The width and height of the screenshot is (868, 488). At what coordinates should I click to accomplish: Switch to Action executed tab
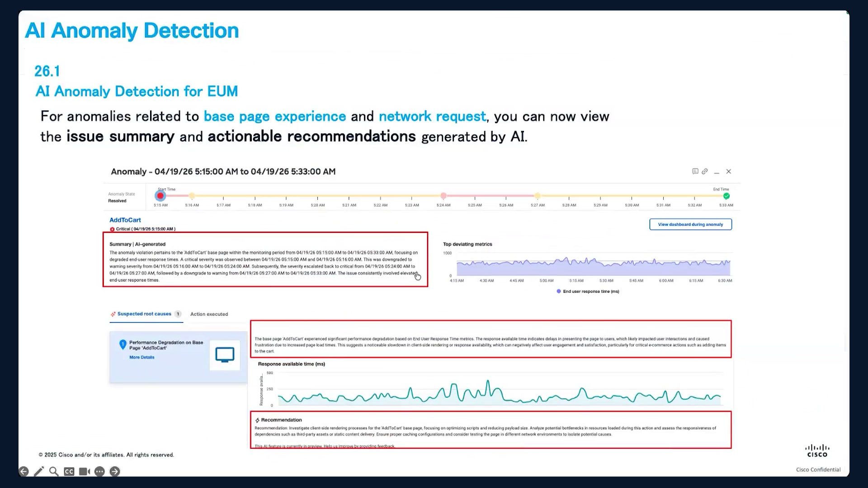pyautogui.click(x=209, y=314)
